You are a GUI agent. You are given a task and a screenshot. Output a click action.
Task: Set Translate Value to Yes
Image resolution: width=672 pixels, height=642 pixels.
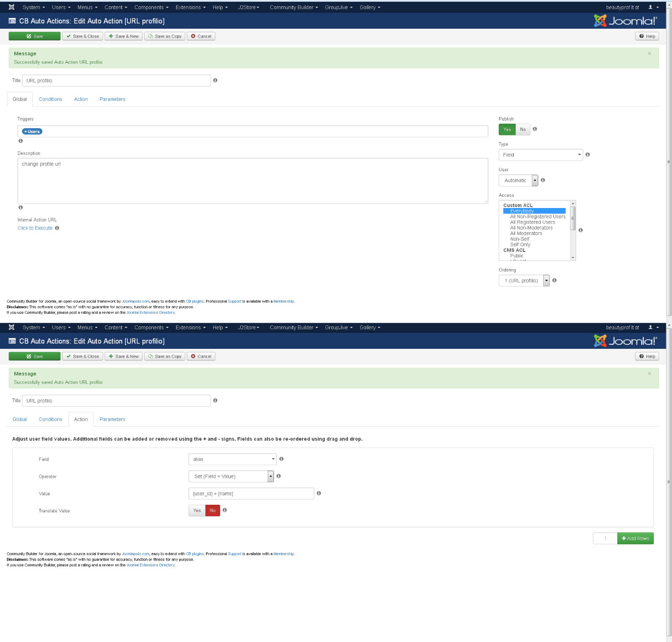coord(197,511)
